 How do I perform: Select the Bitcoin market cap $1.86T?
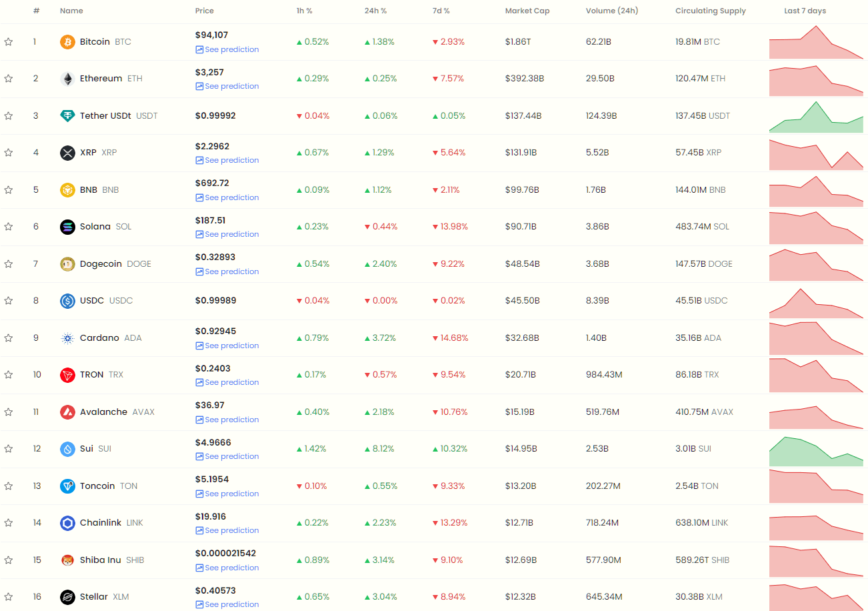(x=518, y=42)
